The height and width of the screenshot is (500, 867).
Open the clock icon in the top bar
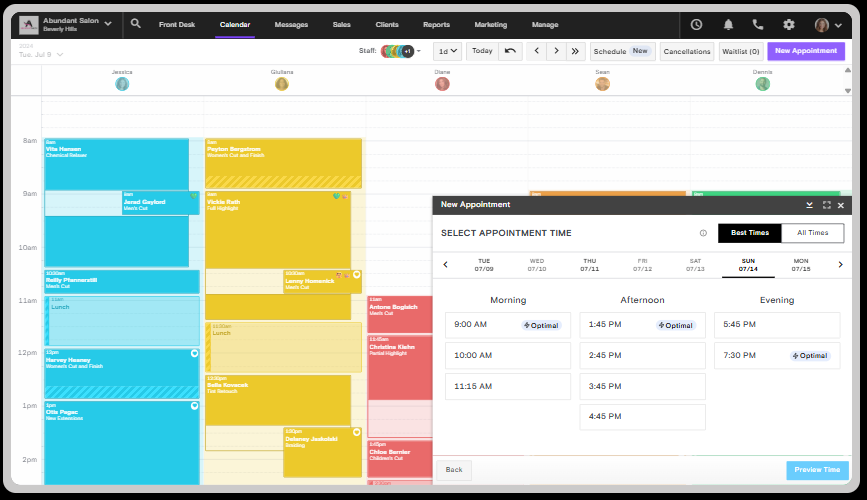pyautogui.click(x=696, y=24)
